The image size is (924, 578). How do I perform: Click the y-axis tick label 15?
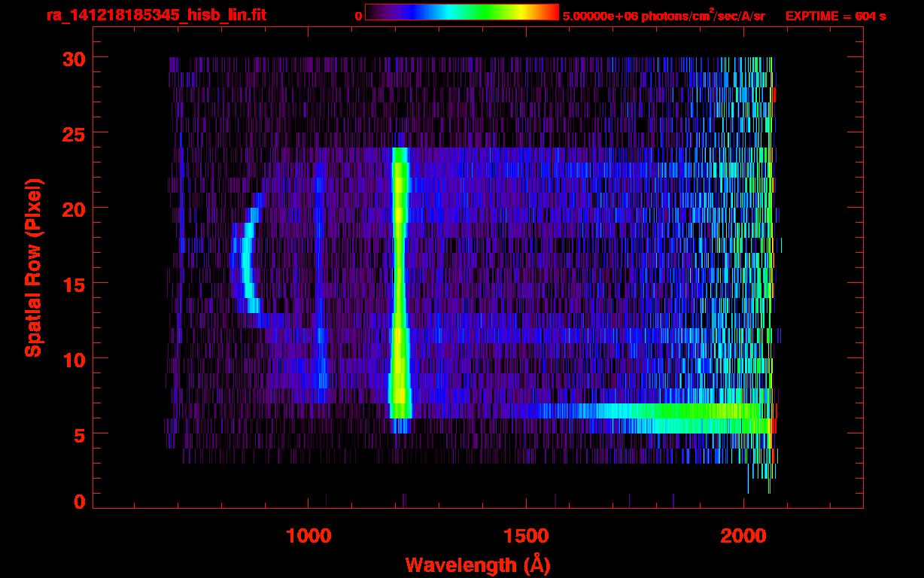click(x=75, y=284)
